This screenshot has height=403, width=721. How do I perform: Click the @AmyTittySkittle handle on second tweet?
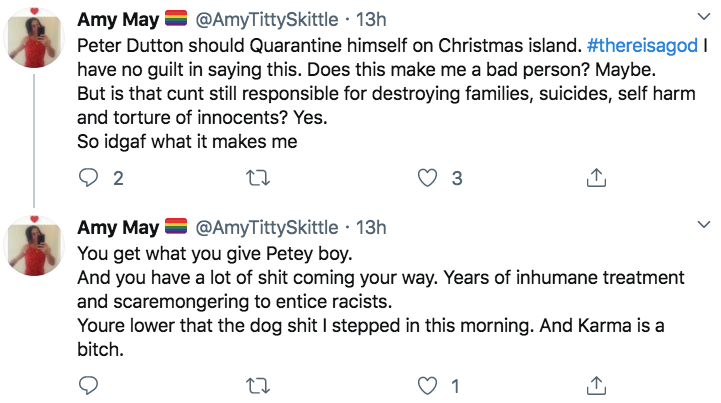coord(265,227)
